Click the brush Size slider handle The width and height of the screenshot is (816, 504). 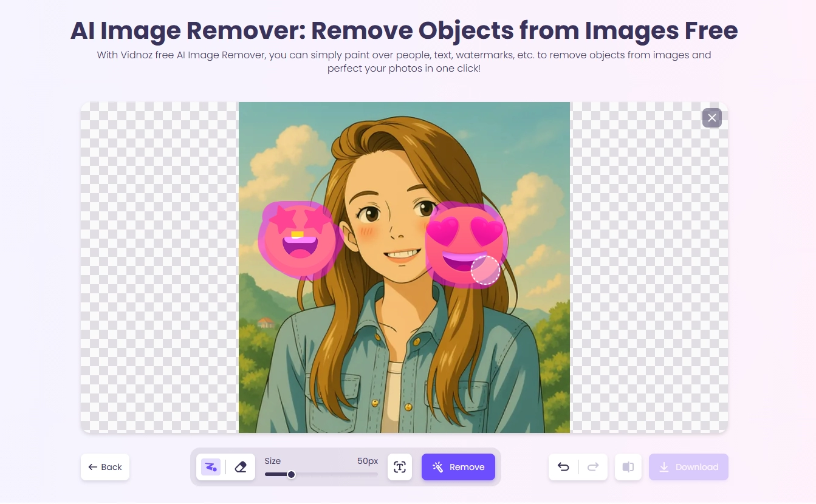click(x=291, y=474)
